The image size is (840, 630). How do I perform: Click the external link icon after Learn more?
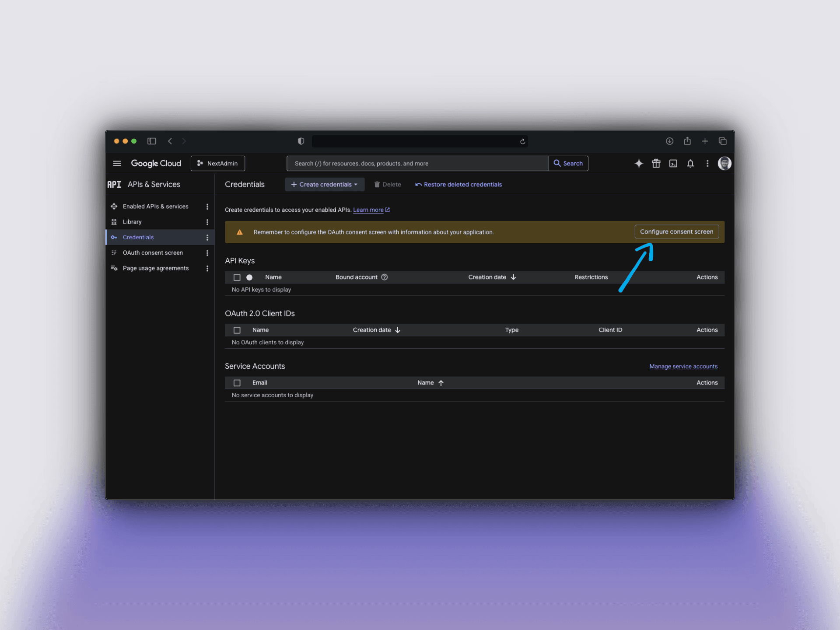[387, 210]
